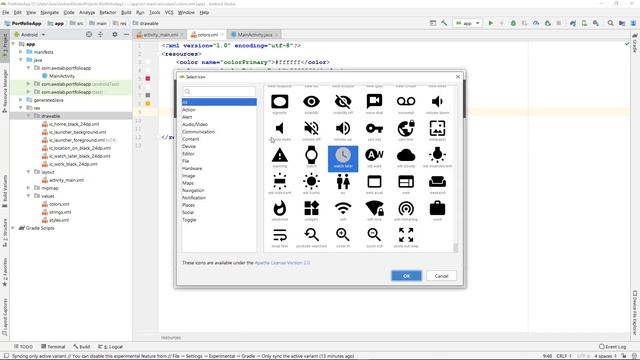Viewport: 640px width, 360px height.
Task: Expand the generatedJava folder
Action: coord(20,100)
